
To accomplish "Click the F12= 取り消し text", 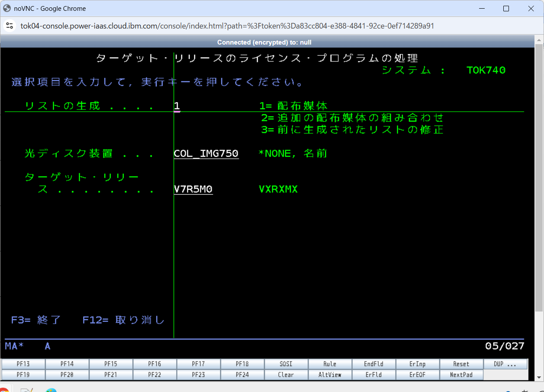I will click(x=124, y=320).
